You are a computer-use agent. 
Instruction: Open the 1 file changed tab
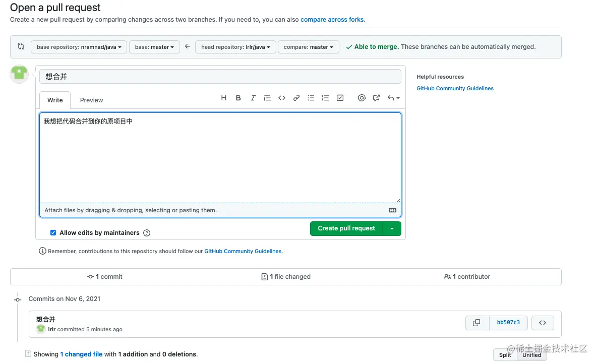click(x=286, y=277)
